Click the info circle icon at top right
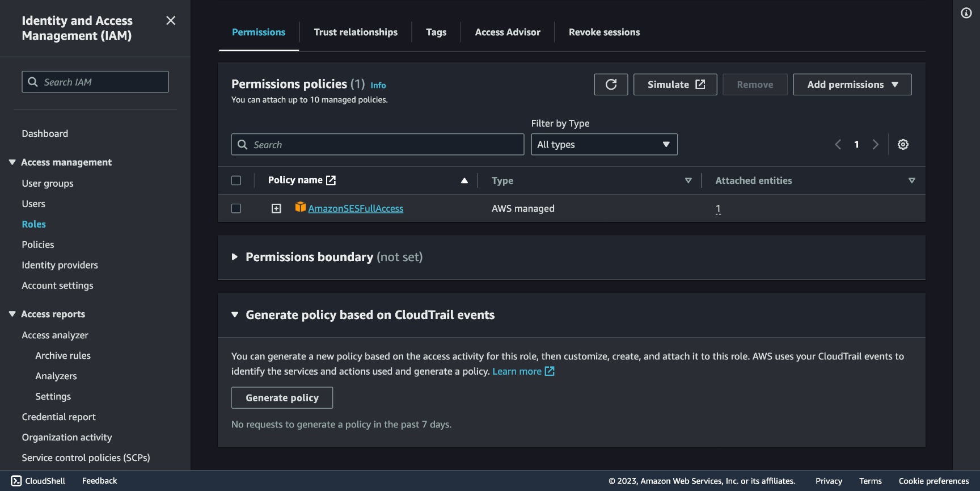This screenshot has width=980, height=491. click(966, 13)
